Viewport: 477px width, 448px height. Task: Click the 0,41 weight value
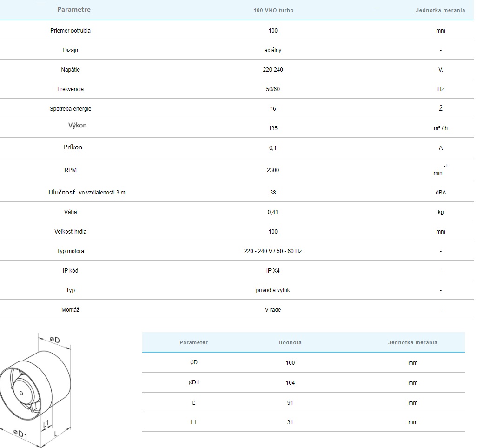(273, 212)
